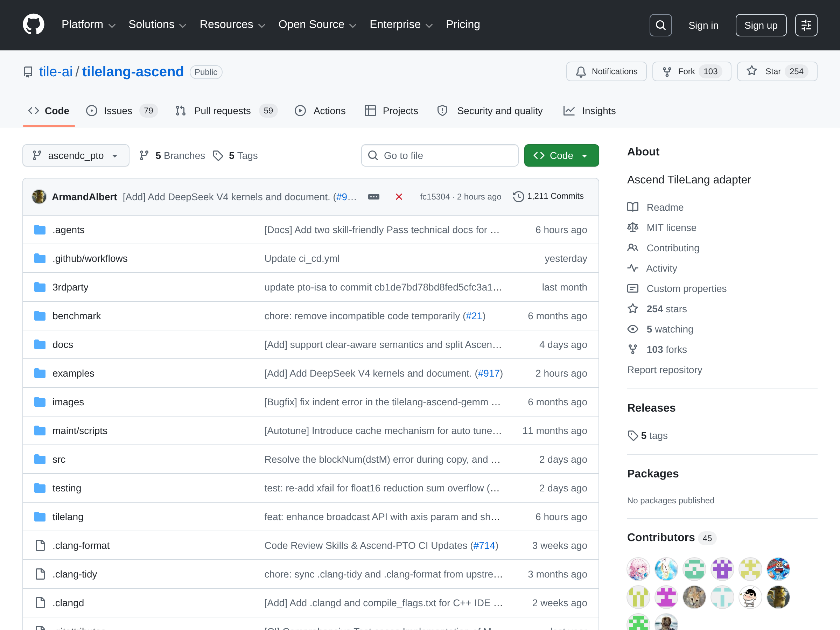Screen dimensions: 840x630
Task: Open the search magnifier icon in header
Action: click(x=660, y=25)
